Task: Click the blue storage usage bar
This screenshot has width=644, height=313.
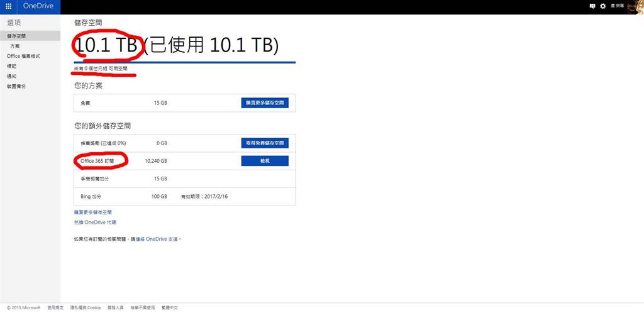Action: (x=185, y=62)
